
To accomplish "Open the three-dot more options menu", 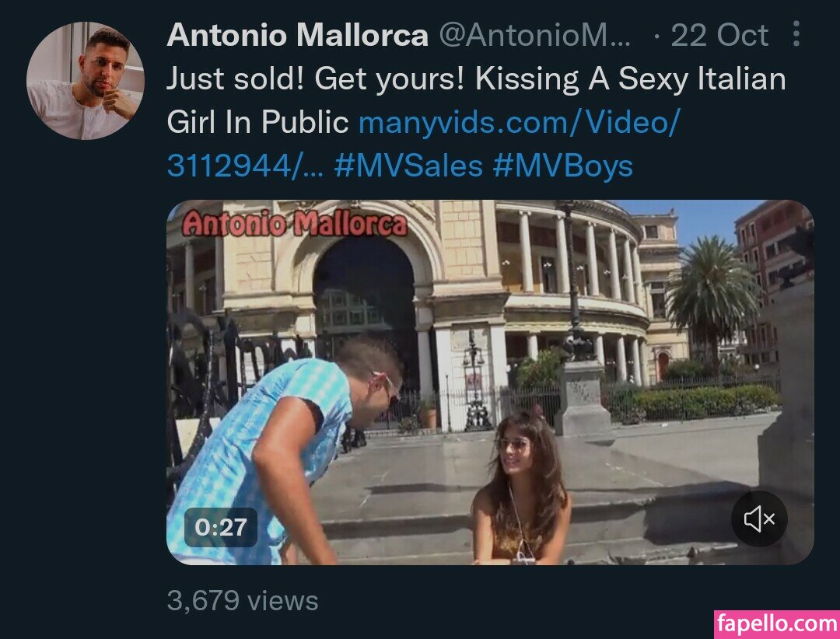I will point(796,34).
